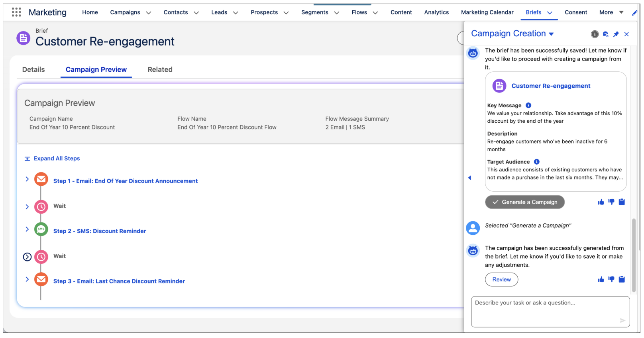
Task: Click the Customer Re-engagement link in chat card
Action: 551,86
